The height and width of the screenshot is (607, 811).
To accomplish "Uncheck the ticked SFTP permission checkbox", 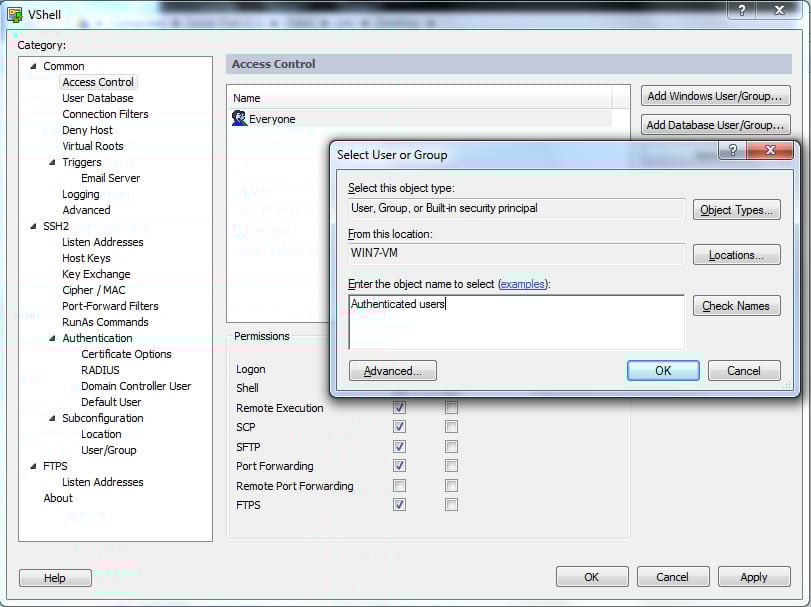I will (400, 447).
